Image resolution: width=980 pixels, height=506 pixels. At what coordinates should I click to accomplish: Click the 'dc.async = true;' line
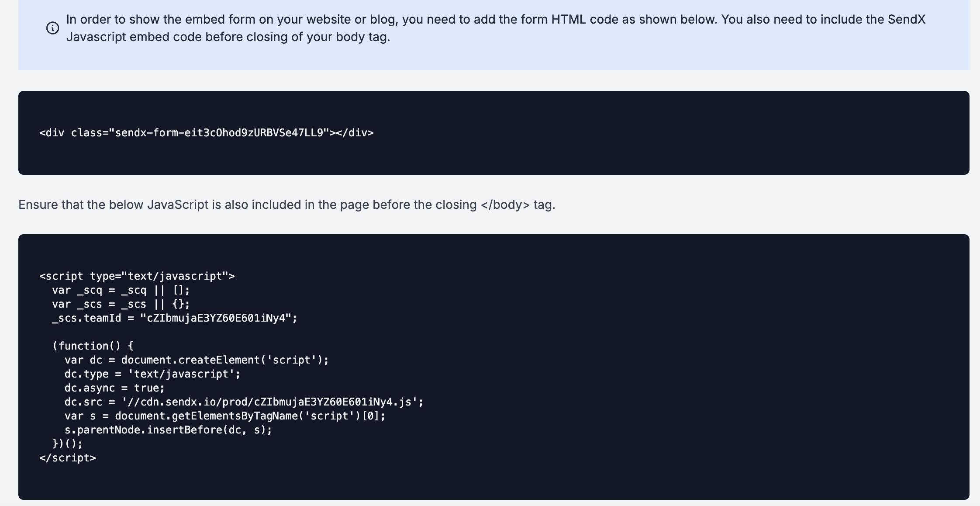pos(115,388)
